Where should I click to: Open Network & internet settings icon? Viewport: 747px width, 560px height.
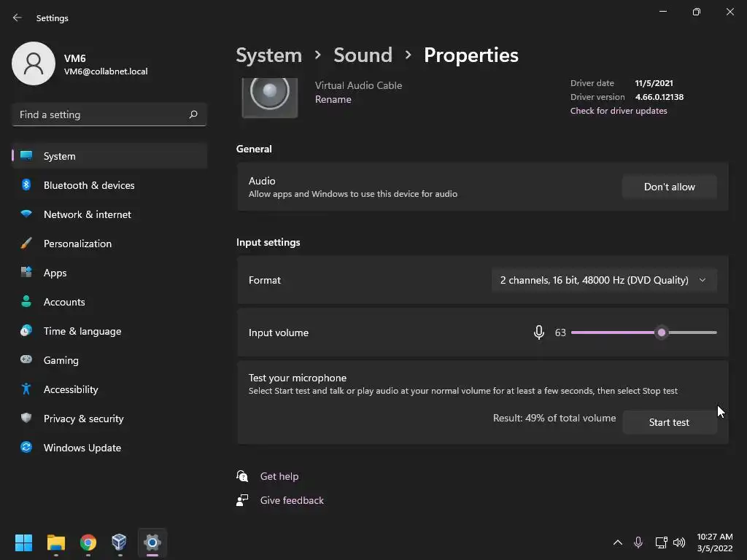pos(26,214)
